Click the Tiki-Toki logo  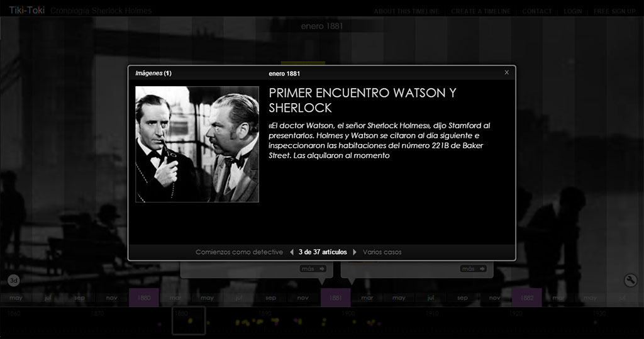click(23, 11)
